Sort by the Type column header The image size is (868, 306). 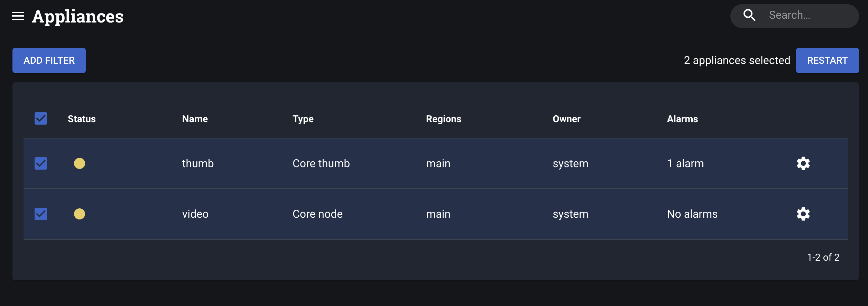click(303, 119)
